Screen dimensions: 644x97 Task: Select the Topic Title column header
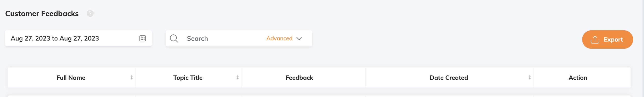pos(188,77)
